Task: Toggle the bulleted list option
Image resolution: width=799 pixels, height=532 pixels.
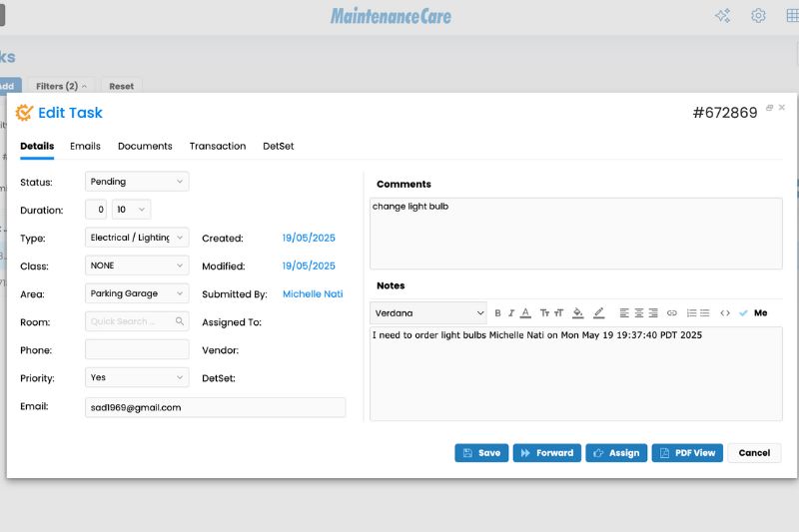Action: 705,313
